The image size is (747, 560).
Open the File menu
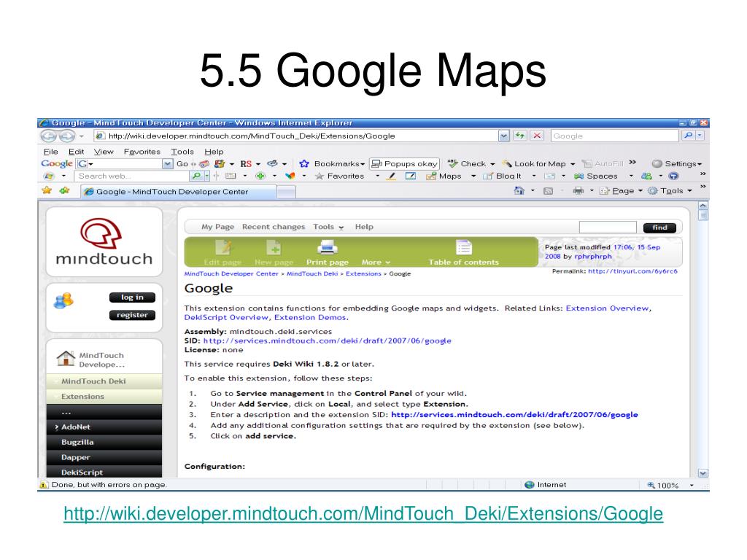pos(50,152)
